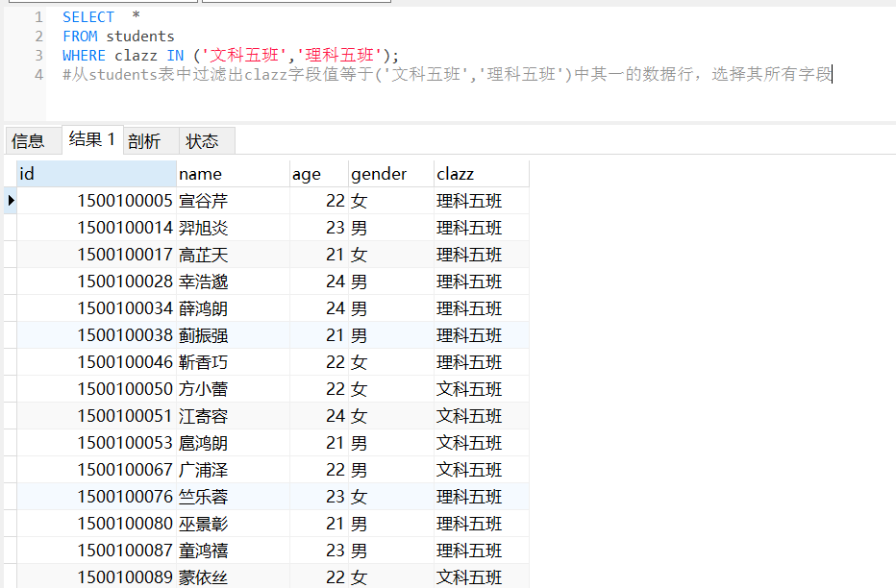Click age value in 巫景彰's row
Image resolution: width=896 pixels, height=588 pixels.
319,524
